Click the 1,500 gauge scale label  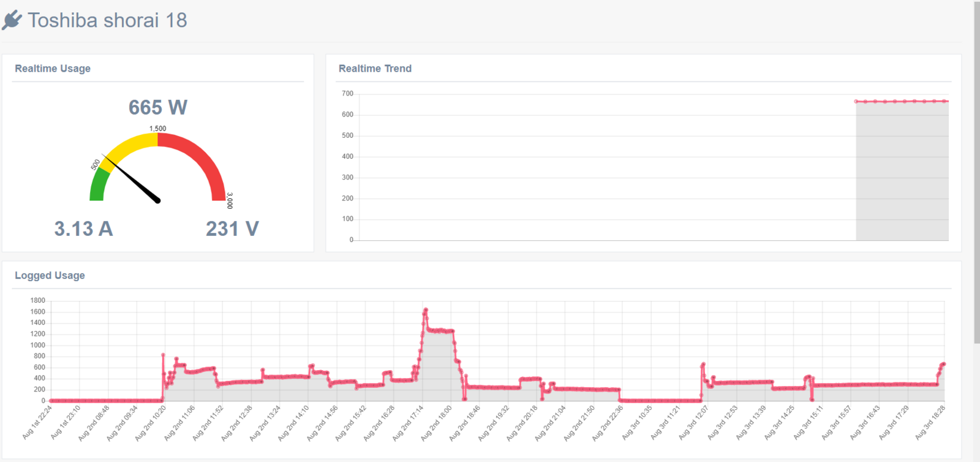pos(158,129)
